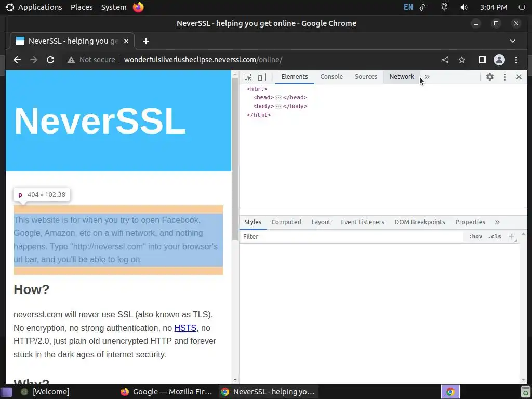
Task: Open a new tab with plus button
Action: (x=146, y=41)
